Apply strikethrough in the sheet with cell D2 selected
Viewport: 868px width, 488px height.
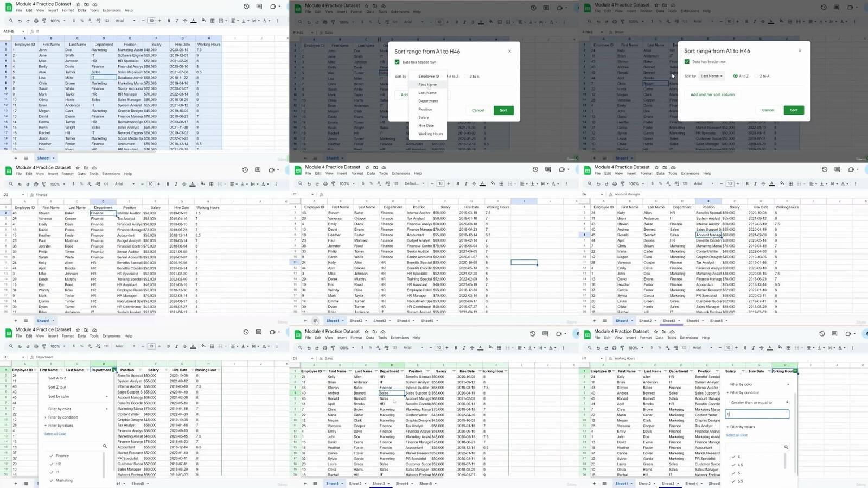coord(183,184)
